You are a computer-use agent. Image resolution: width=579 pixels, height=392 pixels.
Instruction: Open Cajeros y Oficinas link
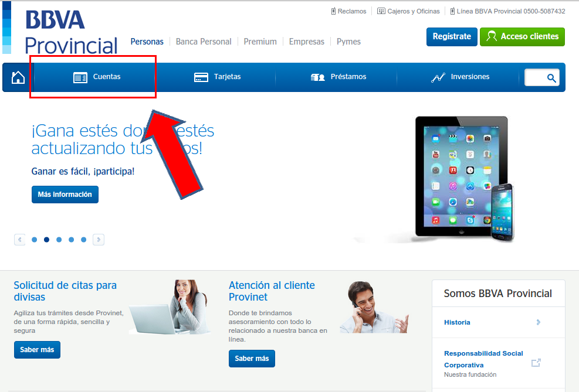pos(413,12)
